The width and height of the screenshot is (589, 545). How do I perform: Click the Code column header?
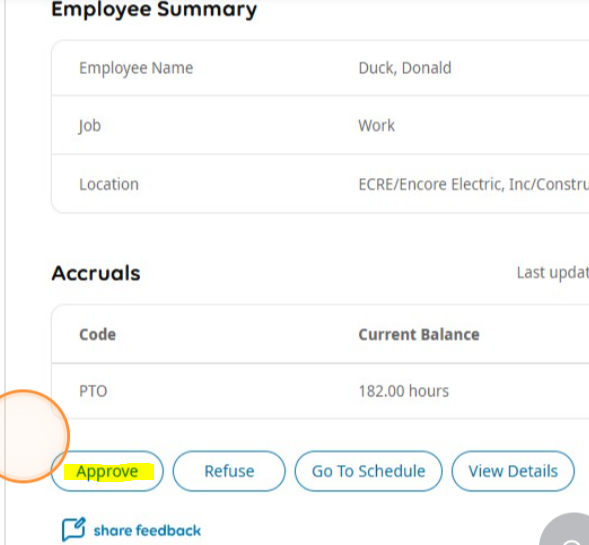[x=98, y=334]
